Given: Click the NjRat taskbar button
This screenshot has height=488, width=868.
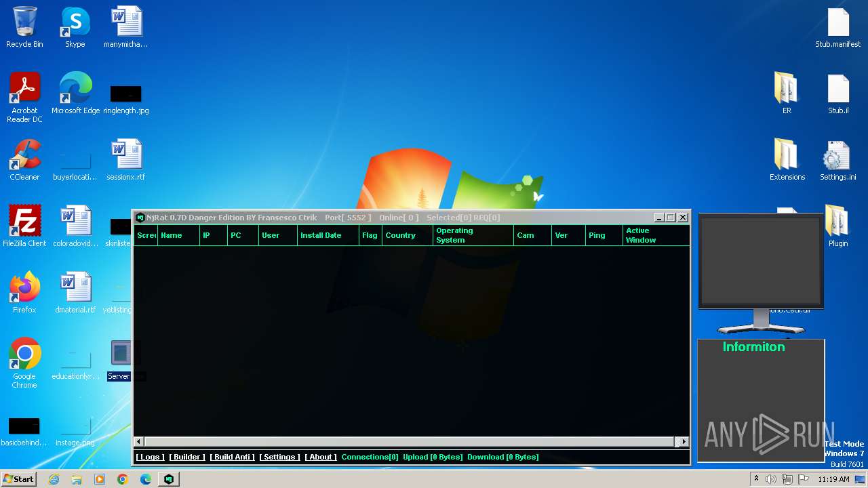Looking at the screenshot, I should pyautogui.click(x=169, y=479).
